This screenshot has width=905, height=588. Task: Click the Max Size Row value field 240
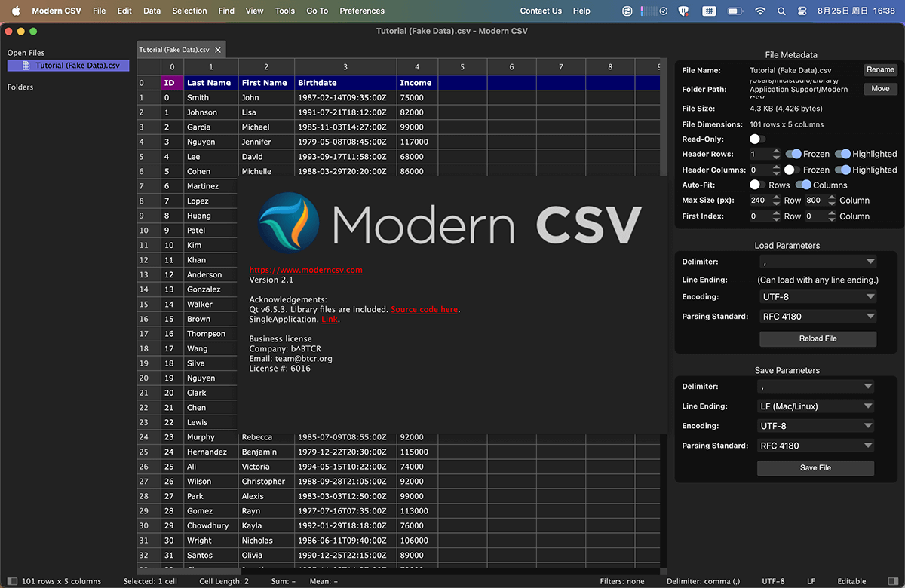[x=760, y=201]
